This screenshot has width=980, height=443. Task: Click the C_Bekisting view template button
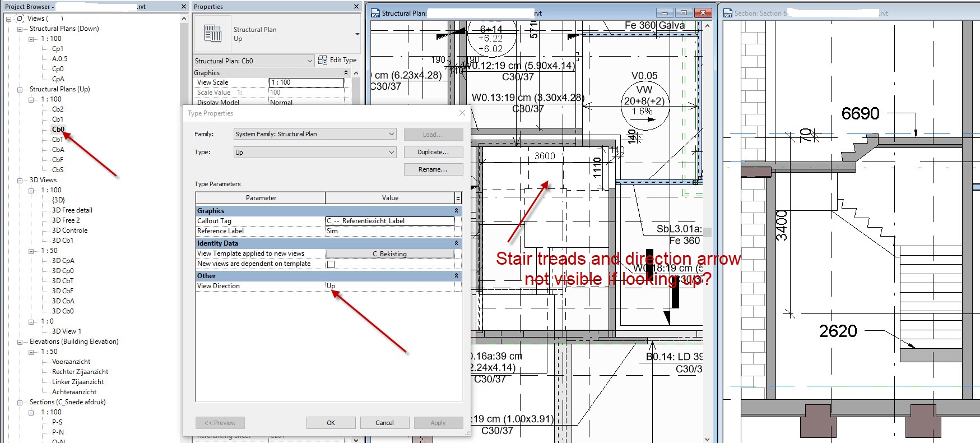coord(390,254)
